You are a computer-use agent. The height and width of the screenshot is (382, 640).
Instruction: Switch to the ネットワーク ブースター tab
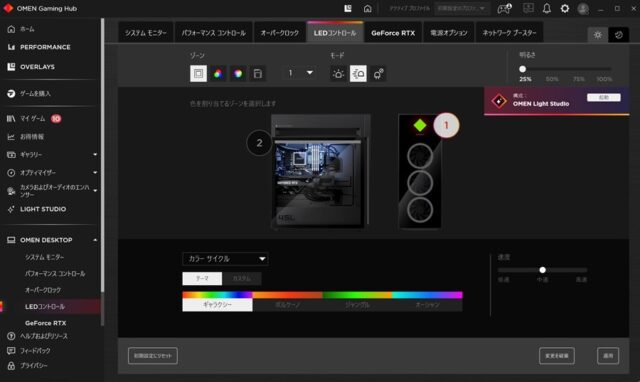(x=509, y=33)
